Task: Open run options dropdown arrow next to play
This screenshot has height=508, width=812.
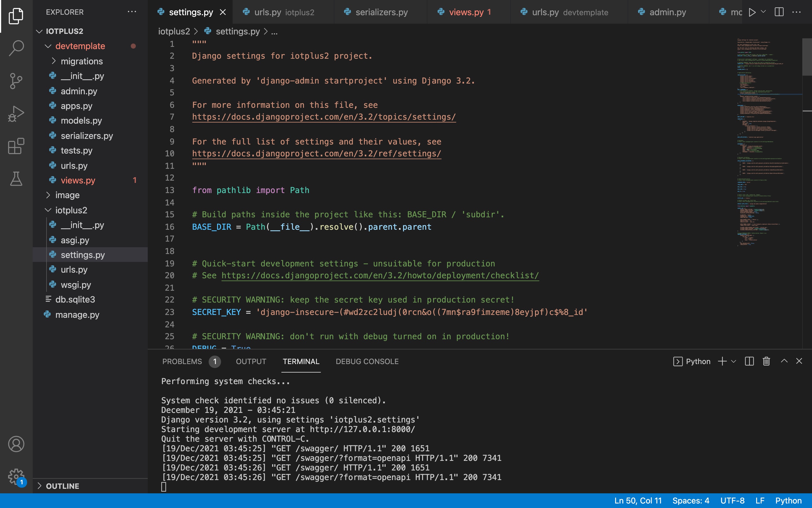Action: point(763,12)
